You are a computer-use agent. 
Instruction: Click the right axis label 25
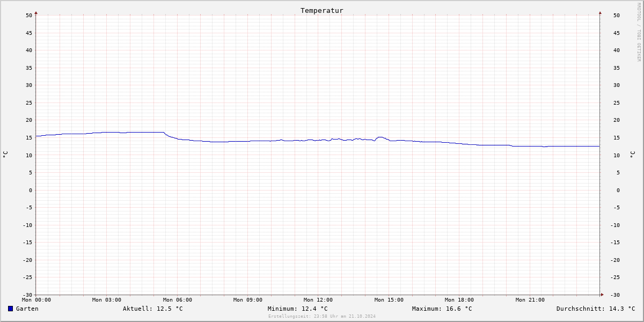[x=616, y=103]
